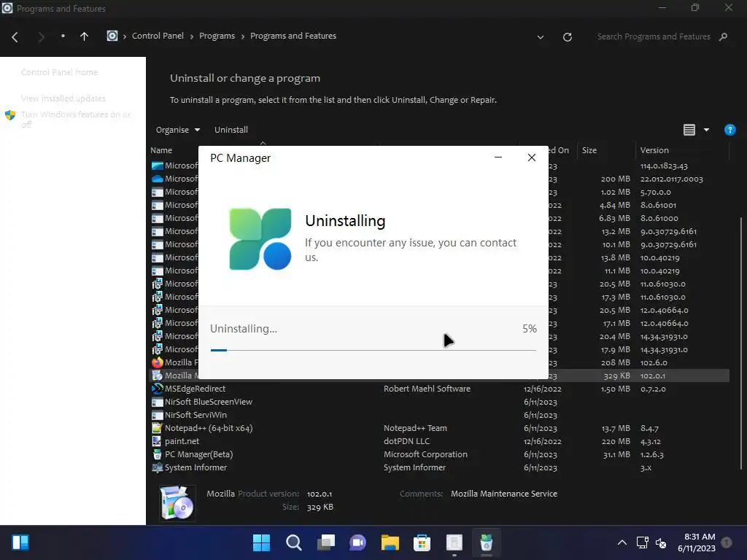Click the uninstall progress bar
This screenshot has width=747, height=560.
click(373, 350)
